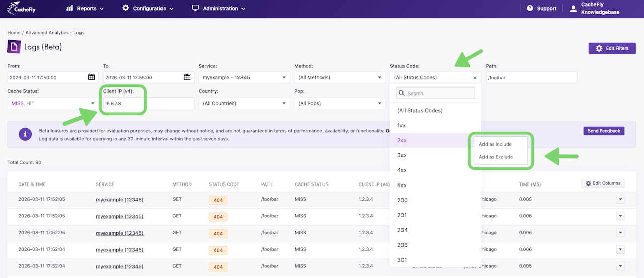This screenshot has height=278, width=644.
Task: Select Add as Include option
Action: 495,144
